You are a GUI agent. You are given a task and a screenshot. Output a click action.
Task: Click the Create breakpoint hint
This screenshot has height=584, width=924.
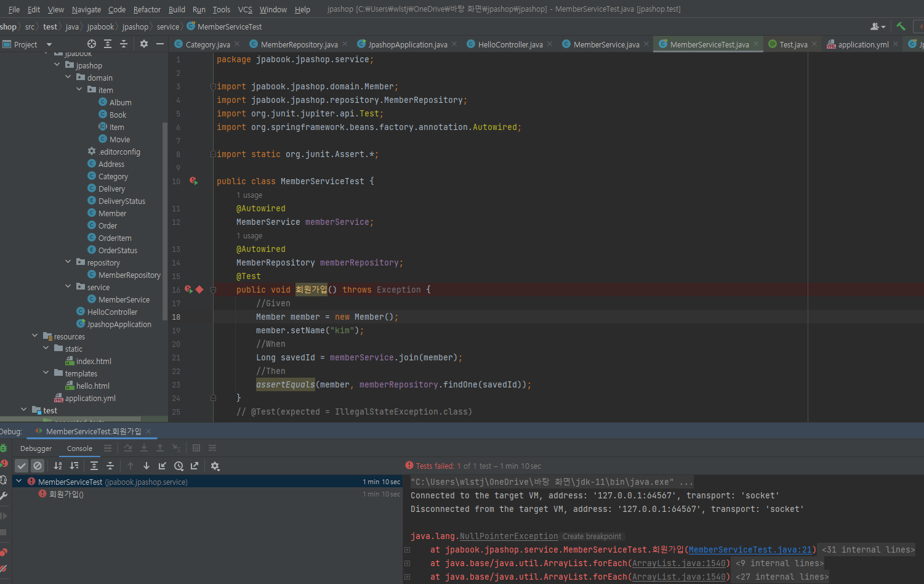point(592,537)
